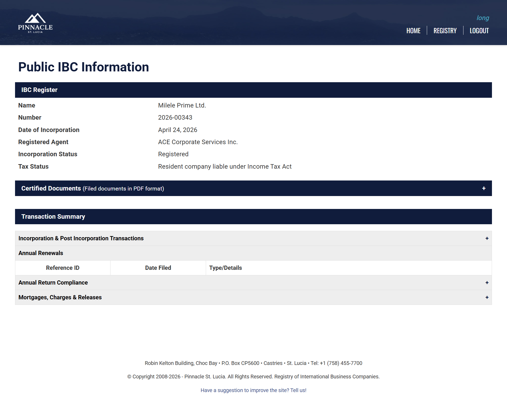Click the Reference ID column header

tap(63, 268)
